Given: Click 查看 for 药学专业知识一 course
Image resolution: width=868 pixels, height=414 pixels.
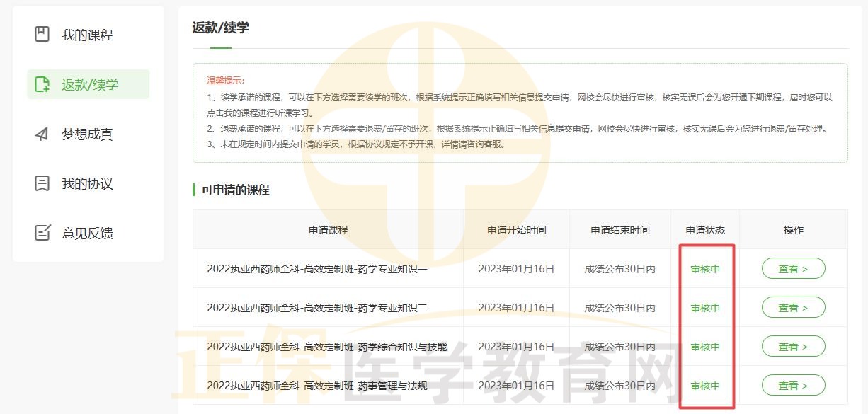Looking at the screenshot, I should coord(793,269).
